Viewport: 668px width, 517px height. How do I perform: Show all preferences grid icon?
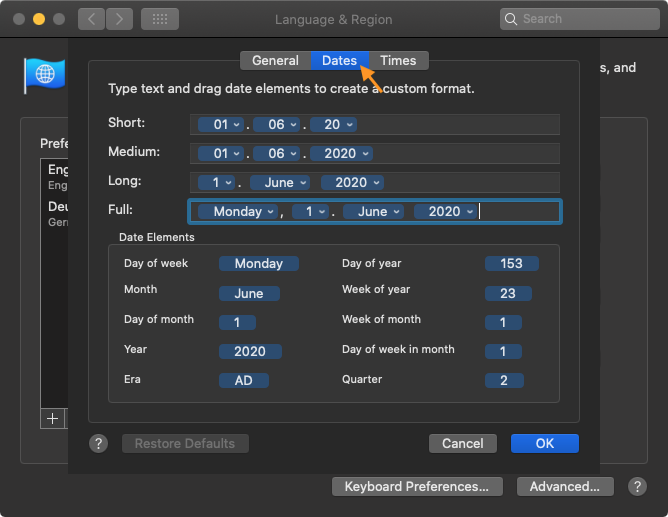coord(160,19)
